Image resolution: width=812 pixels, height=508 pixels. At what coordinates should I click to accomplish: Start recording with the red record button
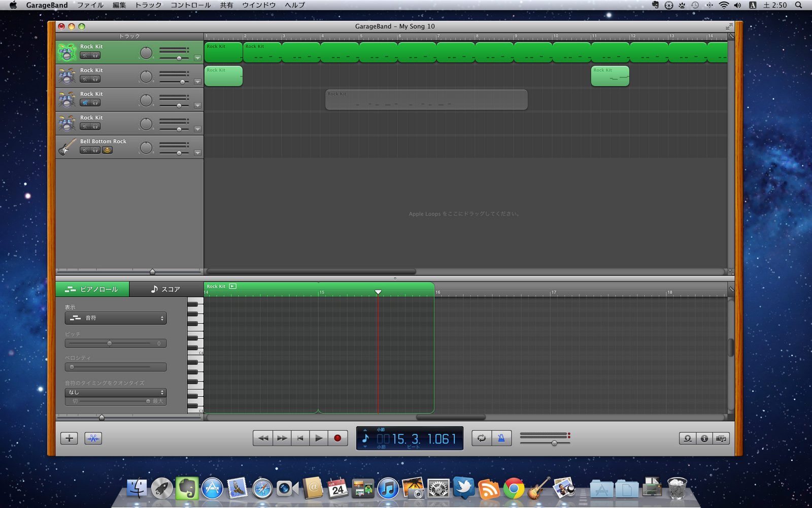[337, 438]
